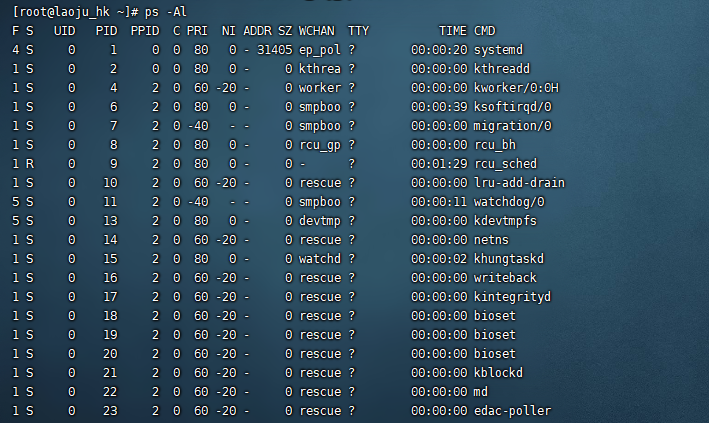Click the kthreadd process name
This screenshot has width=709, height=423.
[x=502, y=68]
